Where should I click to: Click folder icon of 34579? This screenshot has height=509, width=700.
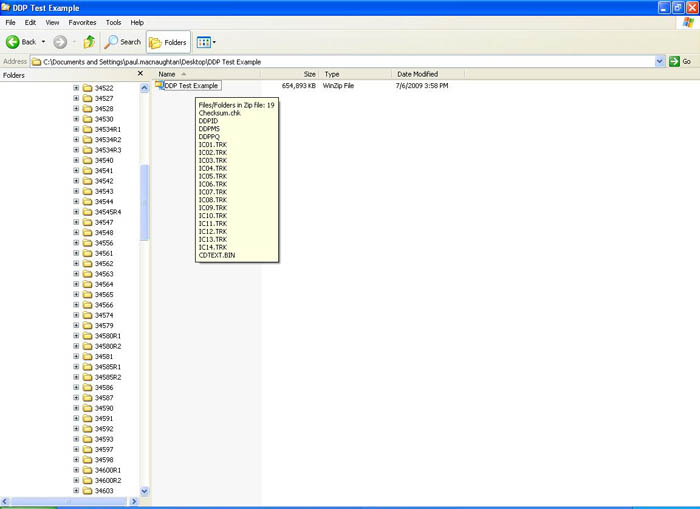88,325
